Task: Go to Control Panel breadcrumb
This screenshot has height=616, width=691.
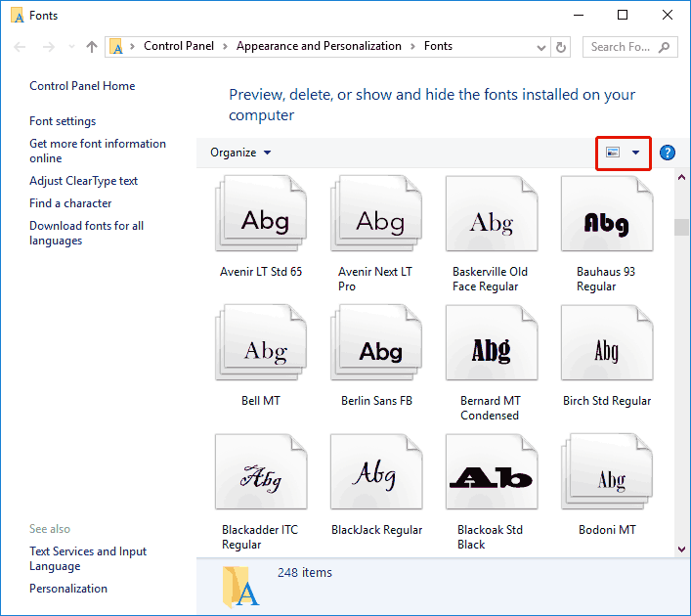Action: click(179, 46)
